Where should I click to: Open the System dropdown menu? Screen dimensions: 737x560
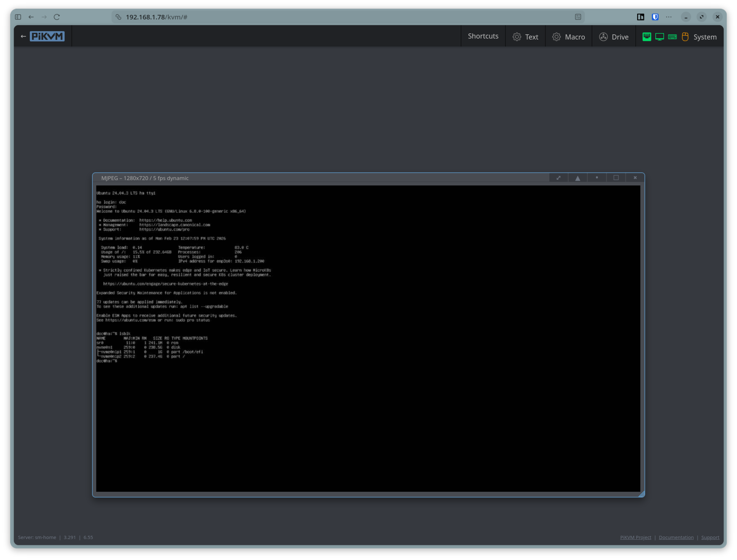pyautogui.click(x=705, y=37)
